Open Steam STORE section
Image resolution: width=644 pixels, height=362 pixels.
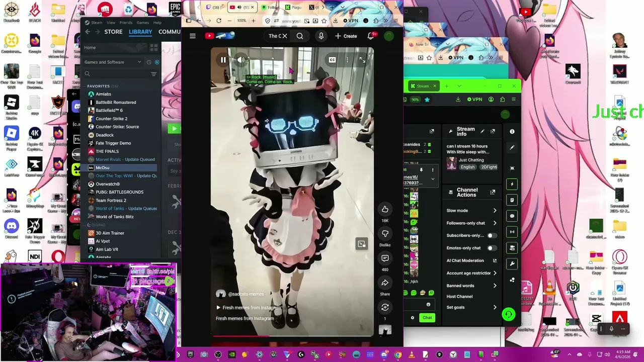pos(113,32)
